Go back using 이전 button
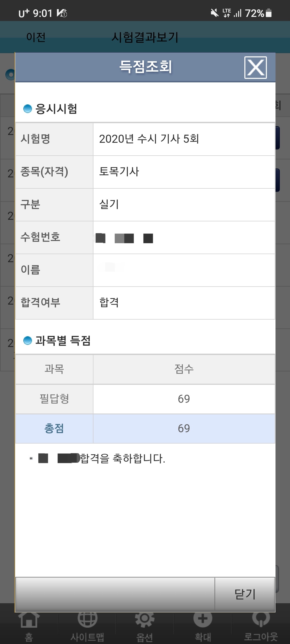Image resolution: width=290 pixels, height=644 pixels. coord(36,37)
